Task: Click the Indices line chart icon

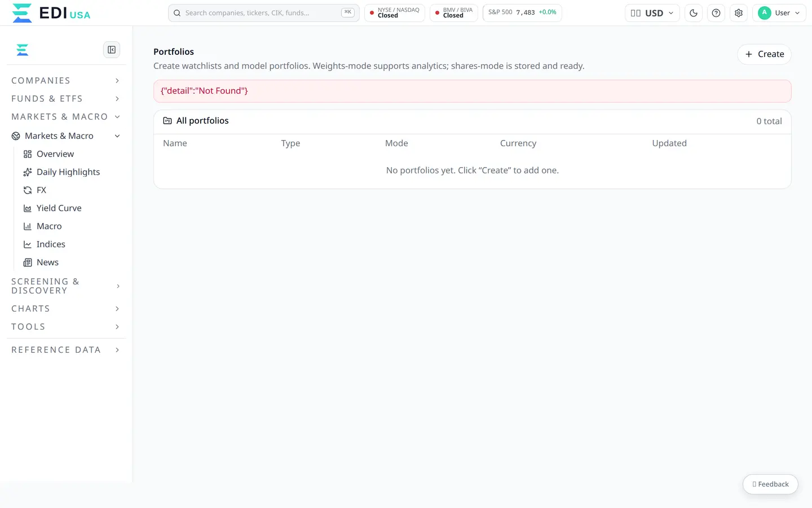Action: coord(27,244)
